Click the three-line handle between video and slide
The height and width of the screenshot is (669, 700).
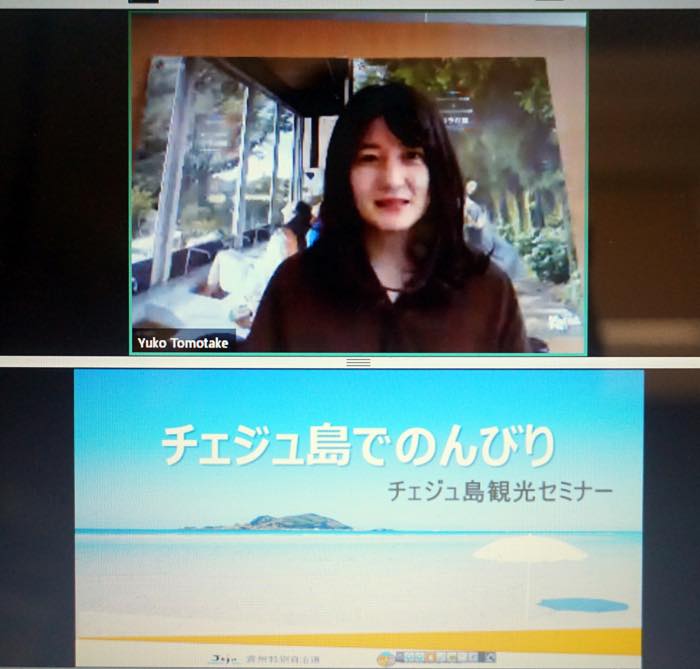(x=358, y=362)
